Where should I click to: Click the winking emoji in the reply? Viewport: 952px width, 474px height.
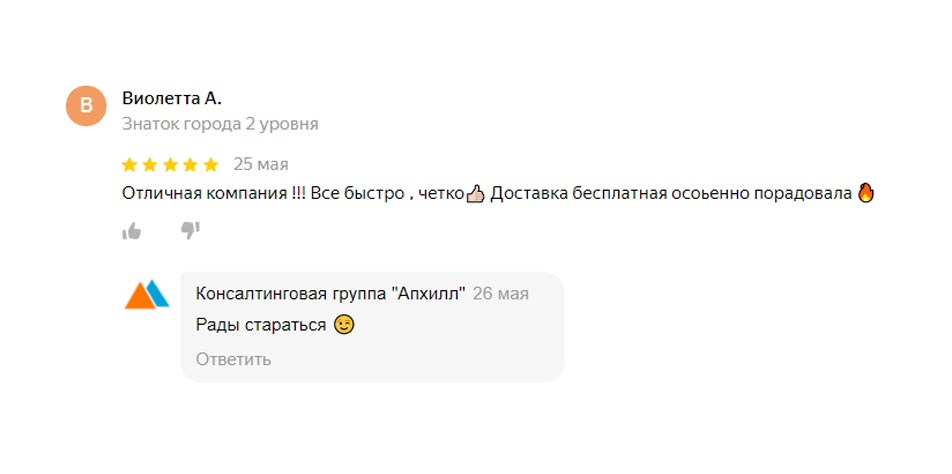(x=344, y=325)
